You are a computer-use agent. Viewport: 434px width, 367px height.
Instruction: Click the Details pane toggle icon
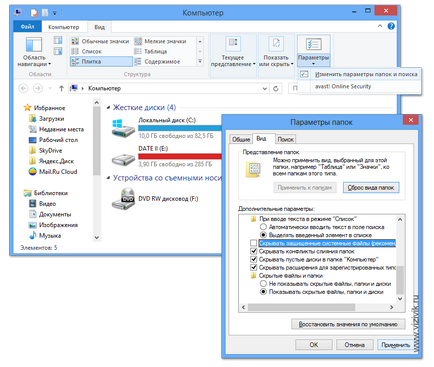point(58,51)
